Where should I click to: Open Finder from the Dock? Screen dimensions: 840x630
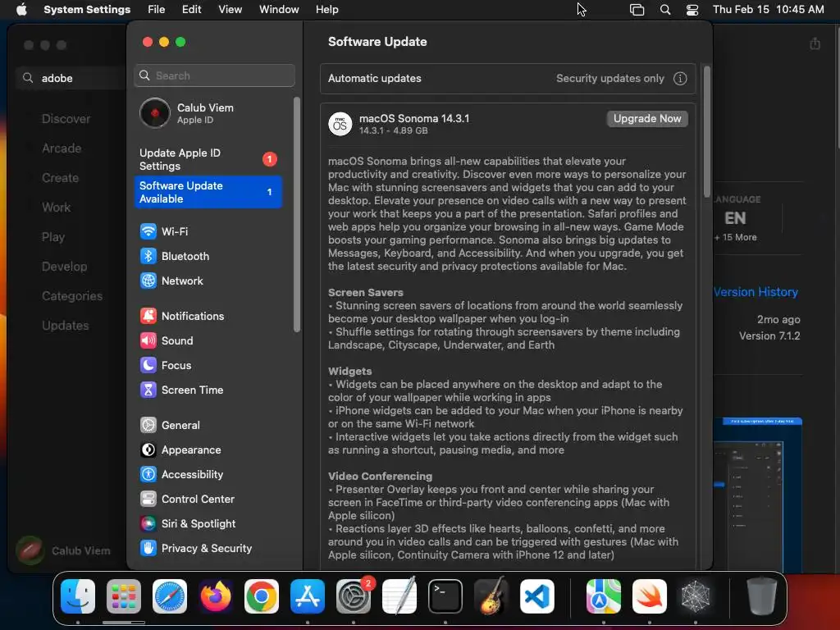click(78, 596)
